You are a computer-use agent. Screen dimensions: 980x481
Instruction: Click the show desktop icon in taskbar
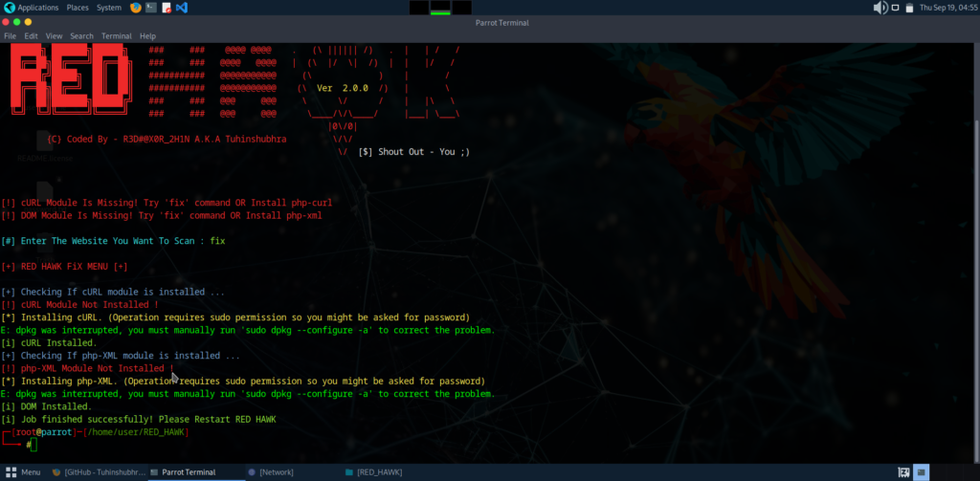pyautogui.click(x=903, y=472)
